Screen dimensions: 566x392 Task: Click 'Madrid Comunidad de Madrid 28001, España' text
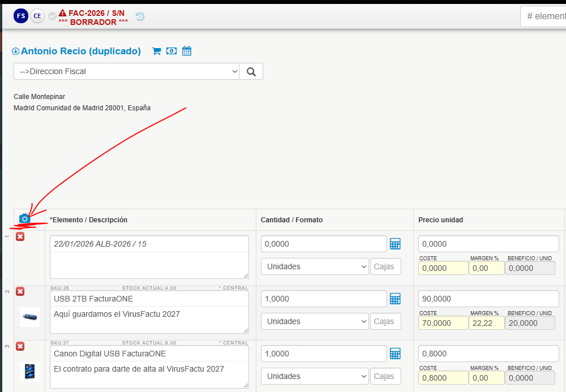click(x=82, y=107)
